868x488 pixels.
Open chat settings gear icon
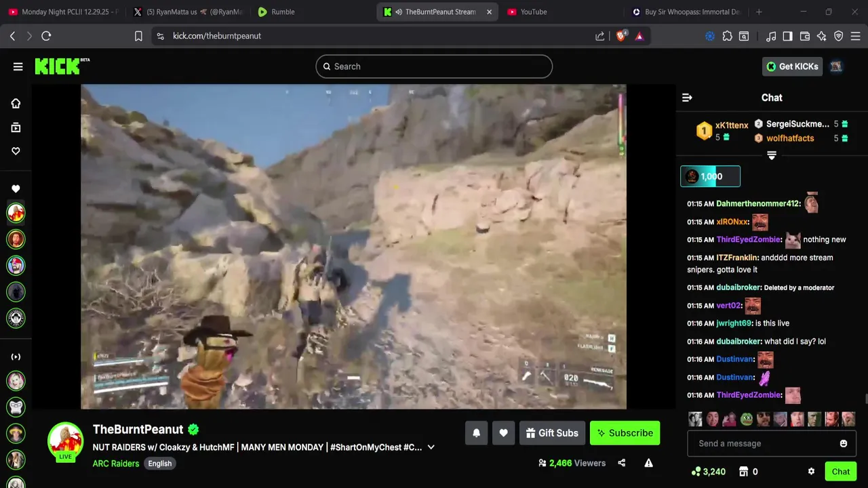(x=811, y=472)
